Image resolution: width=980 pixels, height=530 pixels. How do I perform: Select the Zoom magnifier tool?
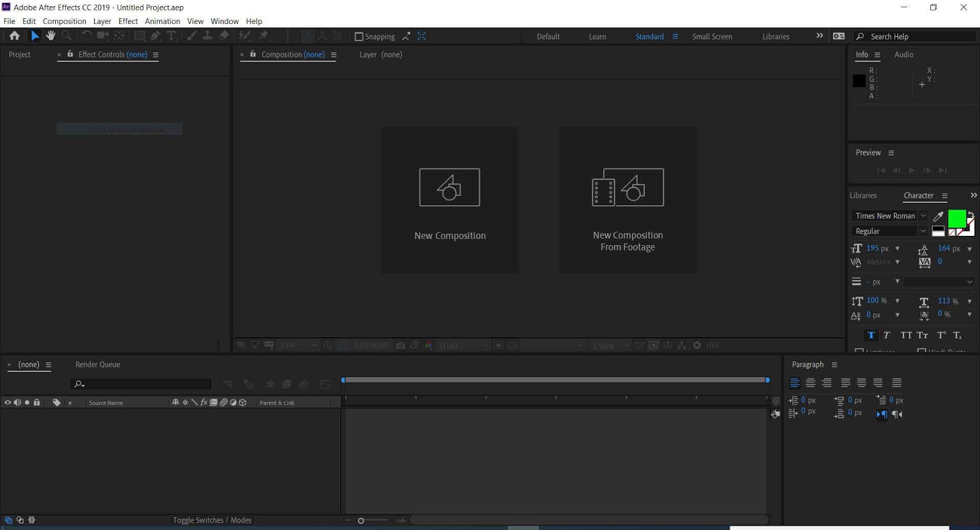(x=67, y=36)
